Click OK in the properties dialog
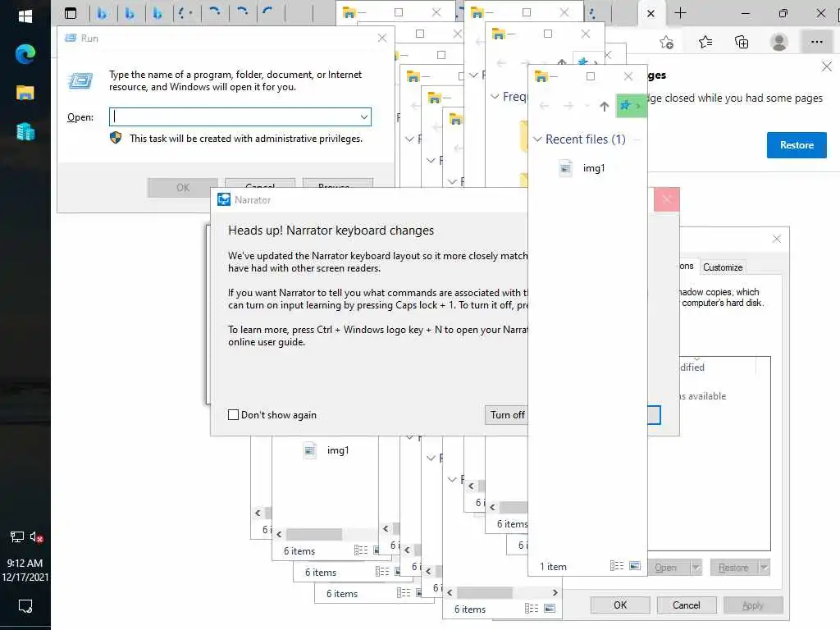840x630 pixels. click(620, 605)
